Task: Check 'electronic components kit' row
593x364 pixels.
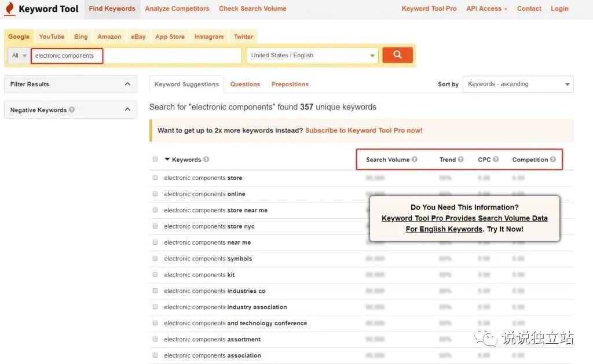Action: 155,275
